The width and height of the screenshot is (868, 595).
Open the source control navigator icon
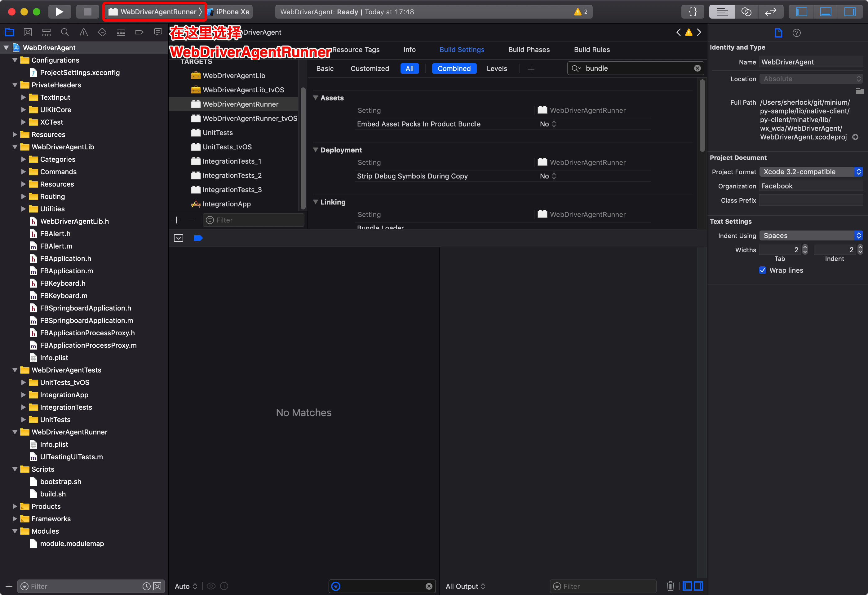tap(28, 33)
